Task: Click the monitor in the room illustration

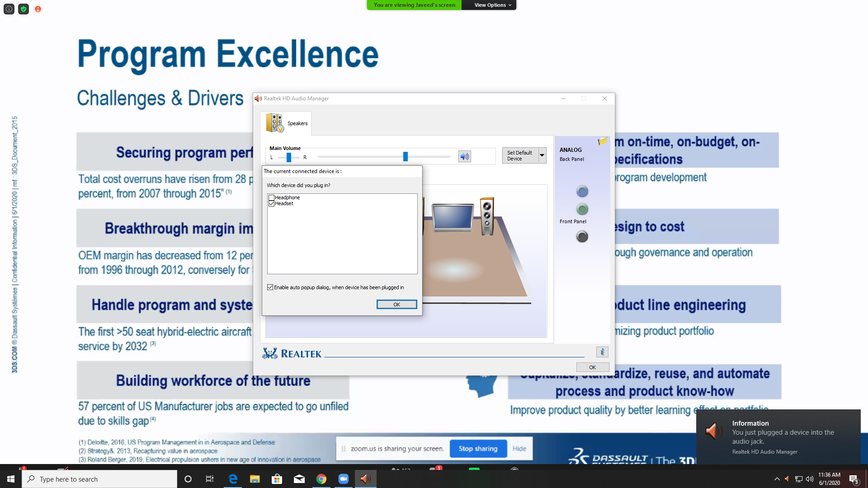Action: [452, 217]
